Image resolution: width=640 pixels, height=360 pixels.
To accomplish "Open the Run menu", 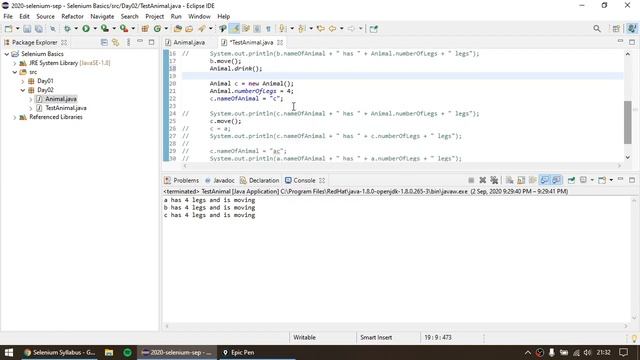I will pyautogui.click(x=176, y=16).
